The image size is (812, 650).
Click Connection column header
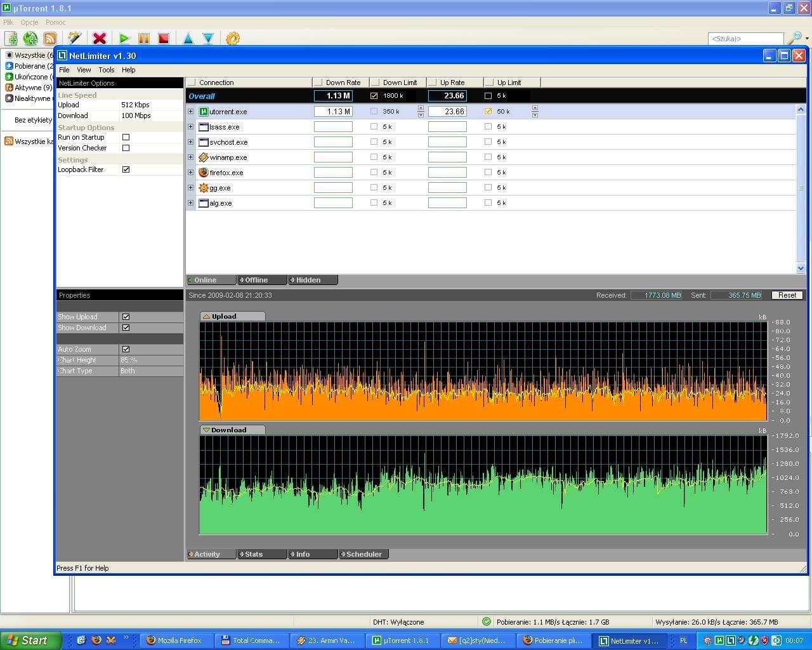(249, 83)
